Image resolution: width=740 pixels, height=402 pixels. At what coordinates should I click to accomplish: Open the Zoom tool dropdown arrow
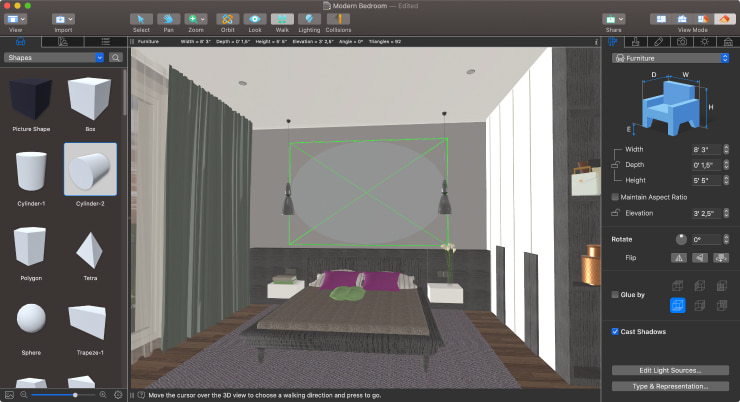pyautogui.click(x=203, y=19)
